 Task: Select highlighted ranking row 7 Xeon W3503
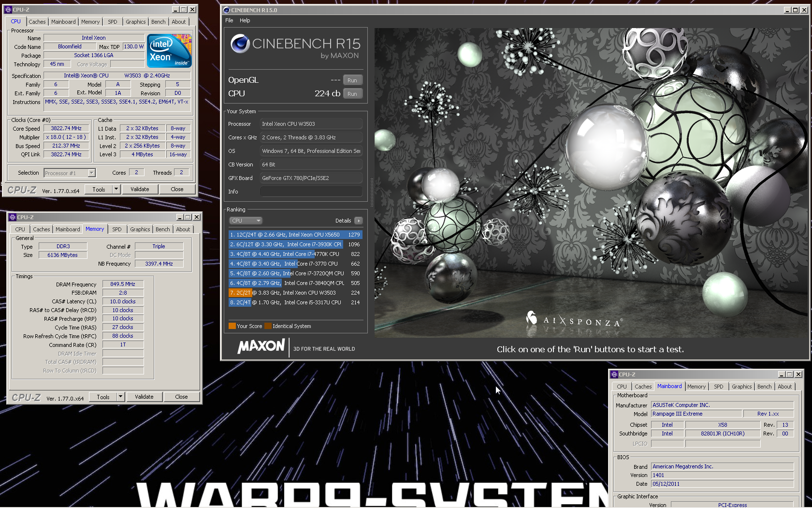295,293
